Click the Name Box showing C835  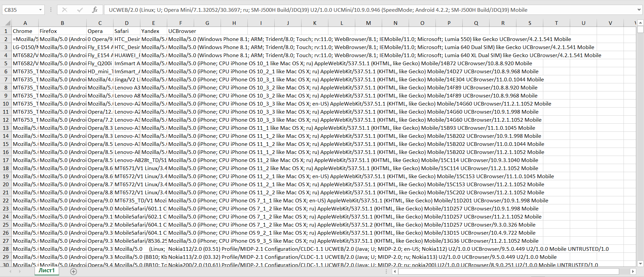point(20,10)
